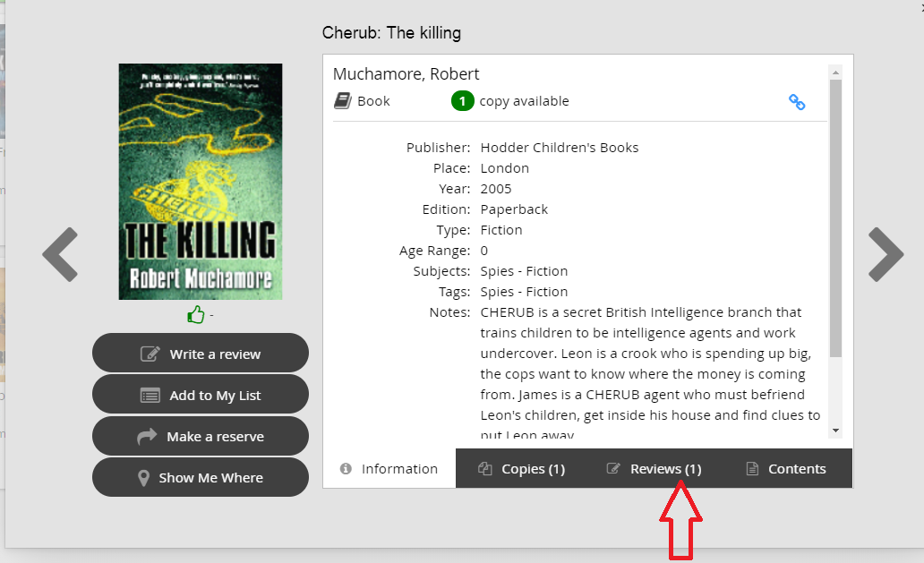Click the details panel scrollbar thumb
This screenshot has height=563, width=924.
[836, 215]
